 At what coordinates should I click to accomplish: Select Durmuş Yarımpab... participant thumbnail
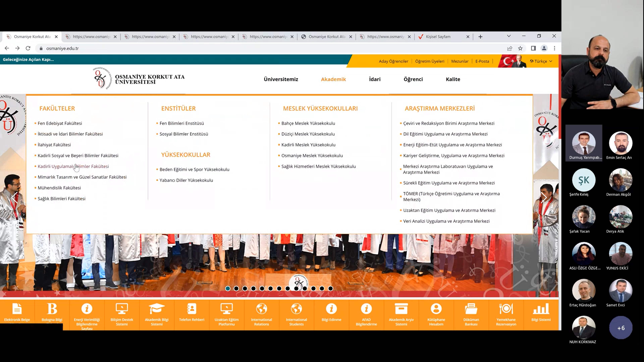click(584, 143)
